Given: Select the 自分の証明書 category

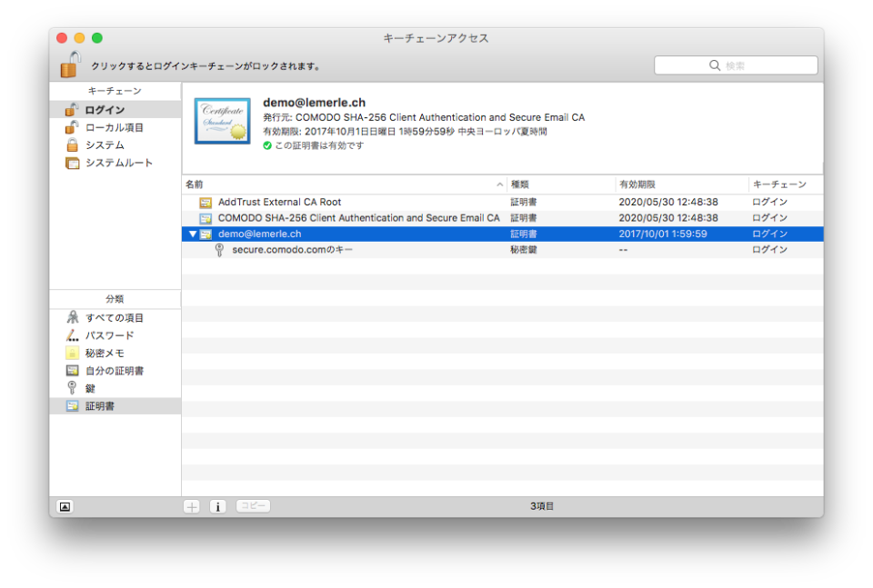Looking at the screenshot, I should (114, 371).
